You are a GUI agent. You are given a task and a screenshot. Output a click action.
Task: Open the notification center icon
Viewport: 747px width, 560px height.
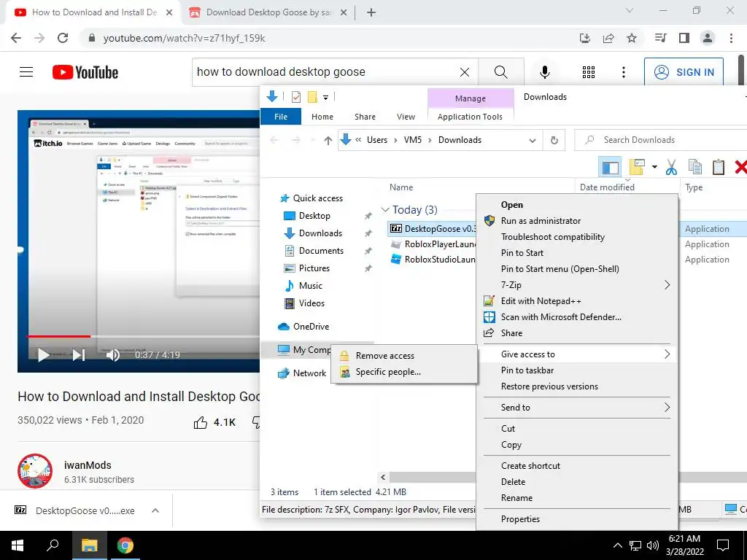click(723, 545)
